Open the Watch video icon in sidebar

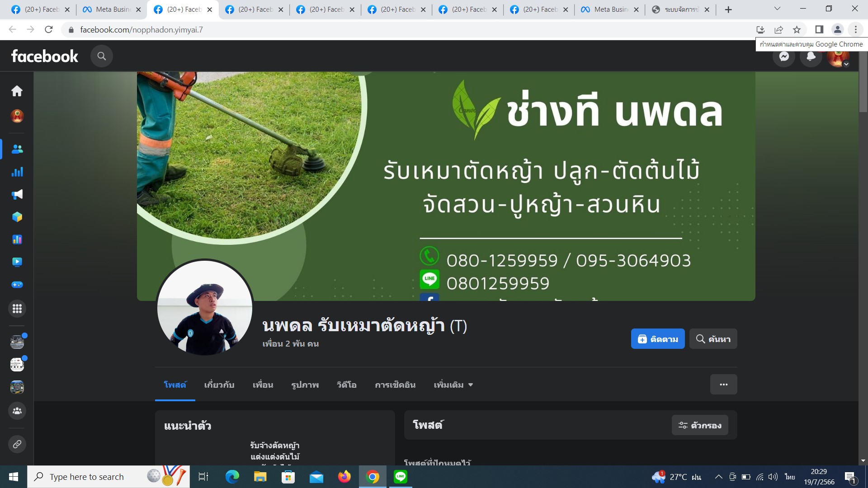17,262
